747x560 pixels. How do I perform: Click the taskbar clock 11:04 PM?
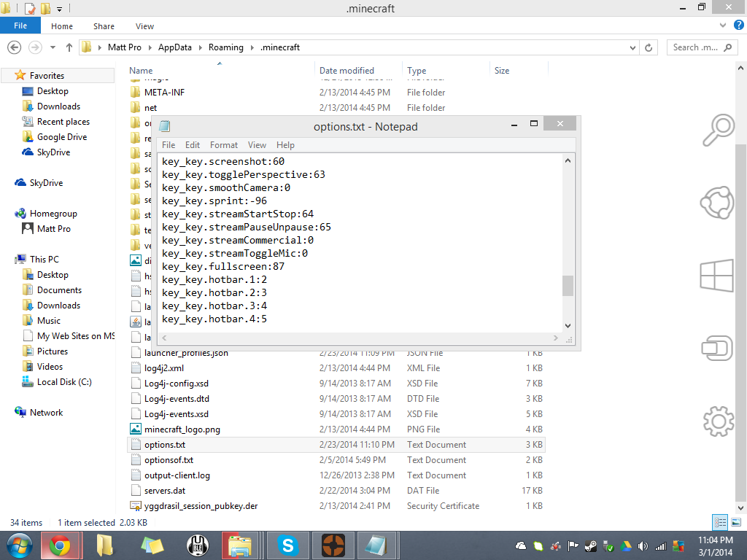pyautogui.click(x=715, y=540)
